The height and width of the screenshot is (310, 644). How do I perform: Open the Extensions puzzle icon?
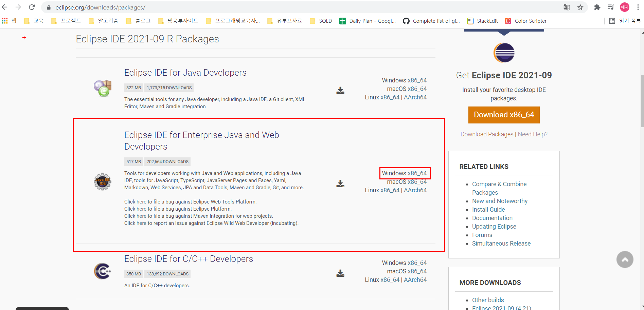point(597,7)
